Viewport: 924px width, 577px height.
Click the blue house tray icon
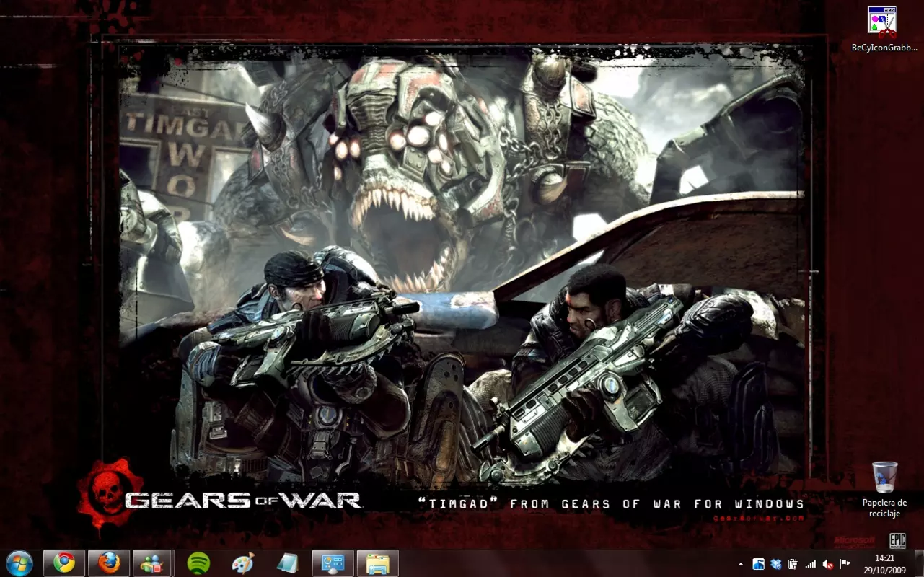point(758,564)
